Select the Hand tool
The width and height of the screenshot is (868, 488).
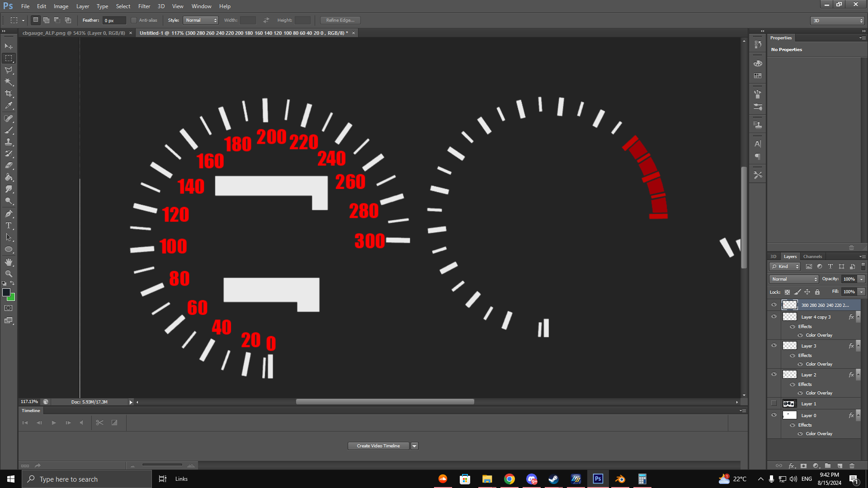[9, 262]
